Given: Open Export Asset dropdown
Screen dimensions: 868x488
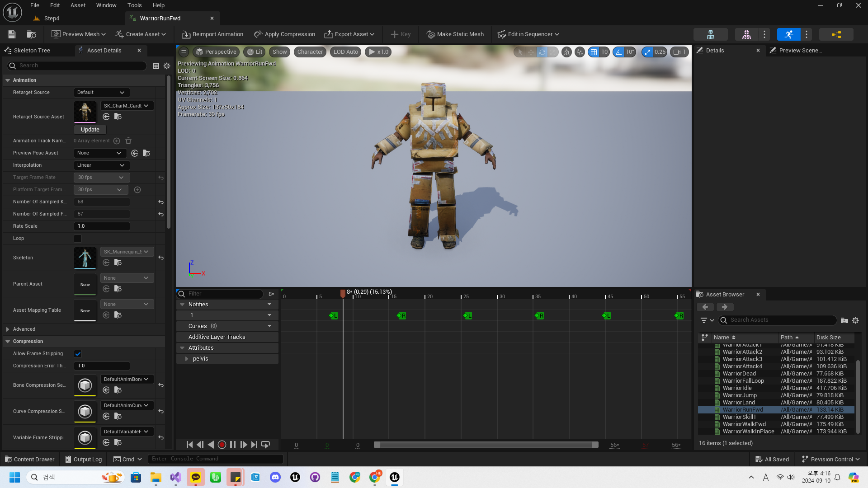Looking at the screenshot, I should click(349, 34).
